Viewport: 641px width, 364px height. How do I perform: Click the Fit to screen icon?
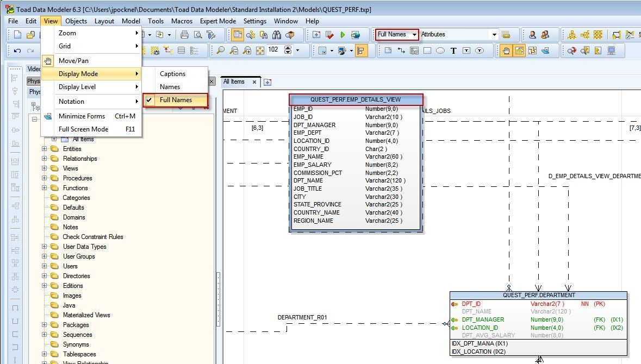[x=260, y=51]
